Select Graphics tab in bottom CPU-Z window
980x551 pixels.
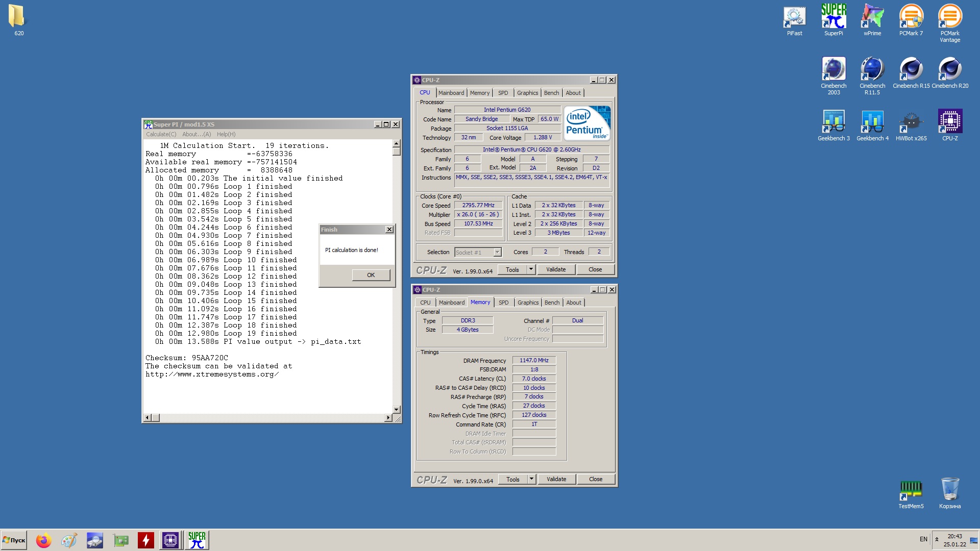click(528, 303)
